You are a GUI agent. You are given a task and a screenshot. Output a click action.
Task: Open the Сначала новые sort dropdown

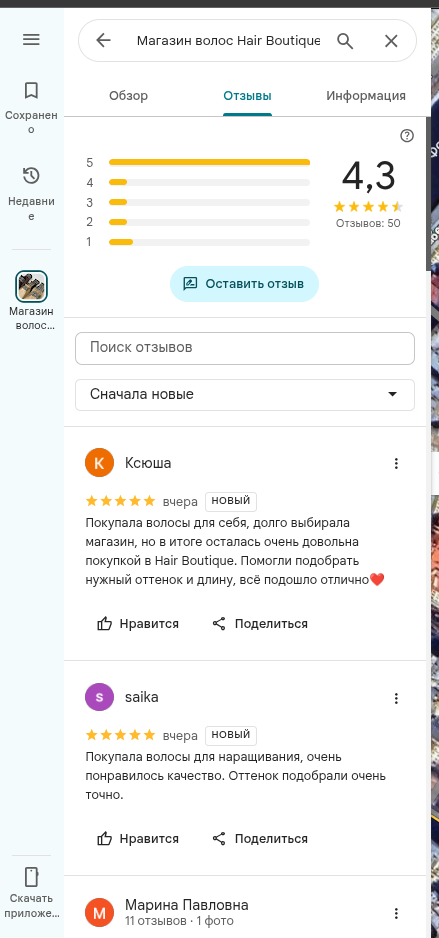245,395
